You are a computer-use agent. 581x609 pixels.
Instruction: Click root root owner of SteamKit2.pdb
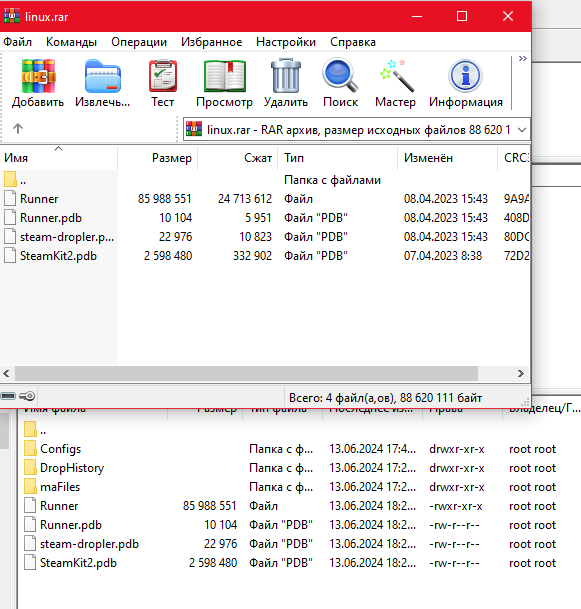coord(532,563)
